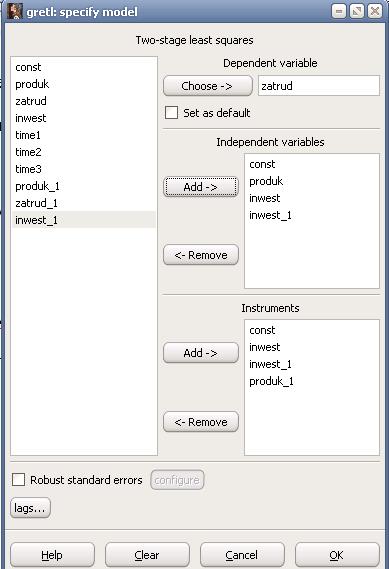Click Add -> for independent variables
This screenshot has height=569, width=389.
(x=201, y=187)
